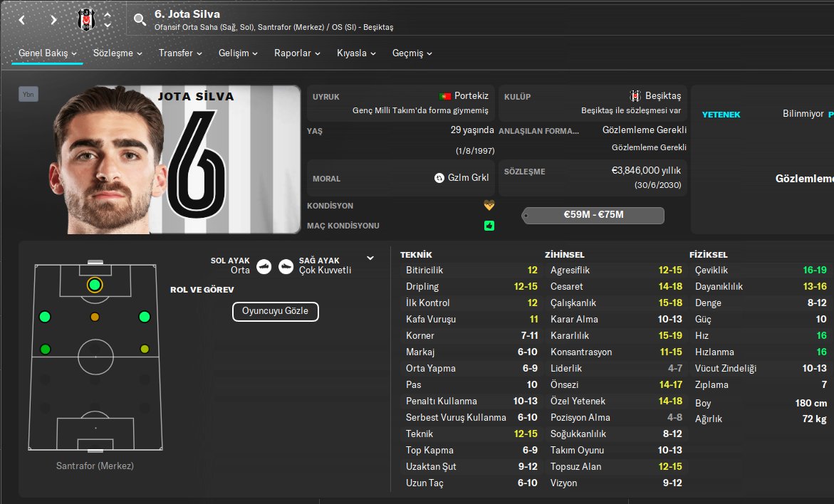Viewport: 834px width, 504px height.
Task: Click the heart condition icon
Action: tap(489, 205)
